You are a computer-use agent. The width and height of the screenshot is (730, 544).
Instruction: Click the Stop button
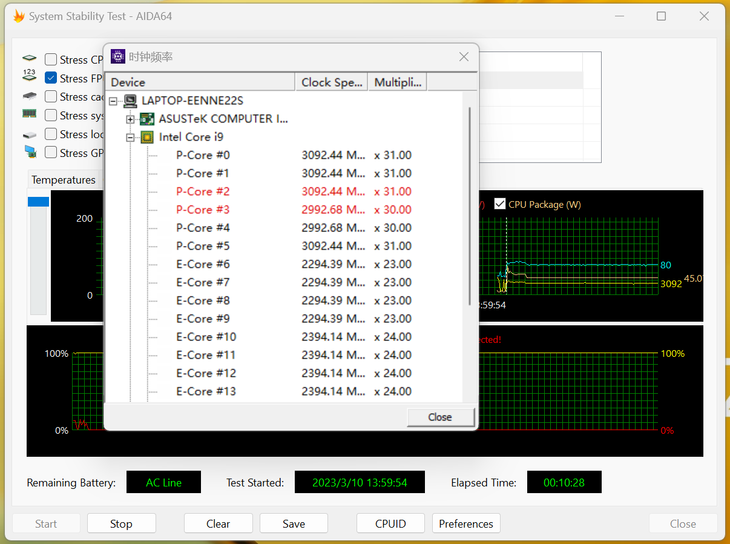[121, 524]
